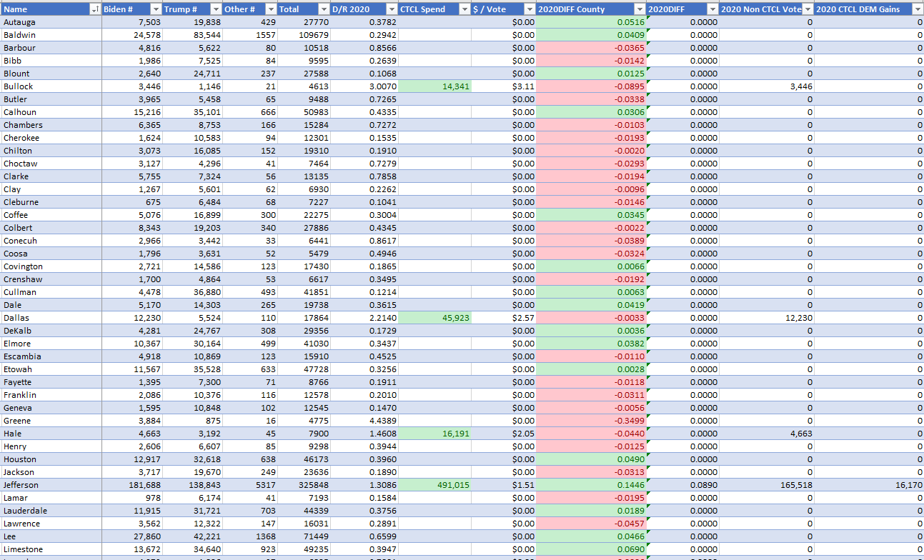Click Bullock's CTCL Spend value 14,341

(434, 86)
